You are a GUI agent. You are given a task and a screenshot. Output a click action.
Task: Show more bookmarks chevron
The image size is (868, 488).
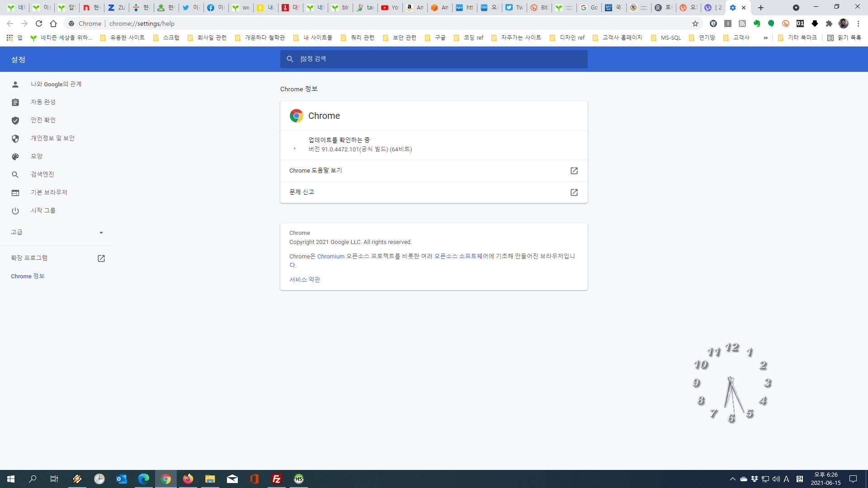point(765,38)
